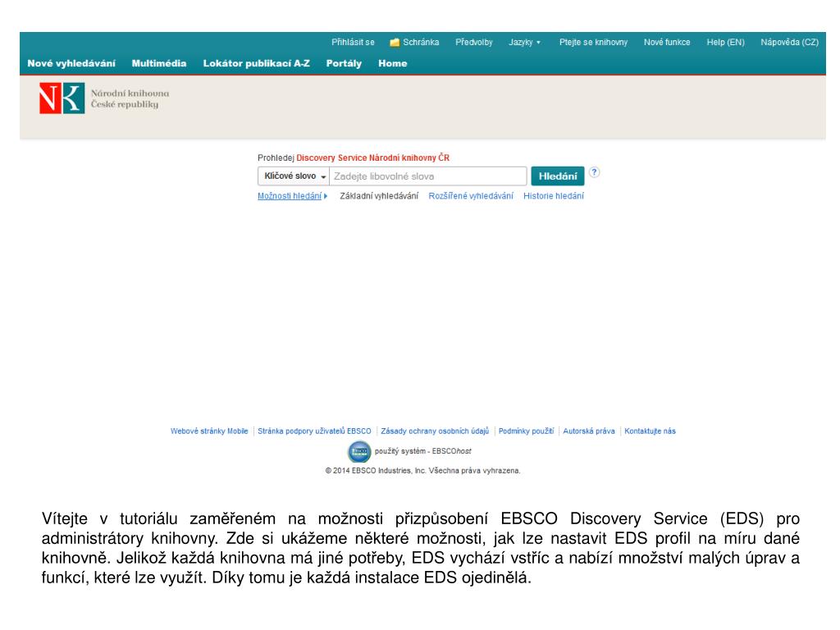Click the Schránka text link
The height and width of the screenshot is (630, 840).
pos(421,43)
